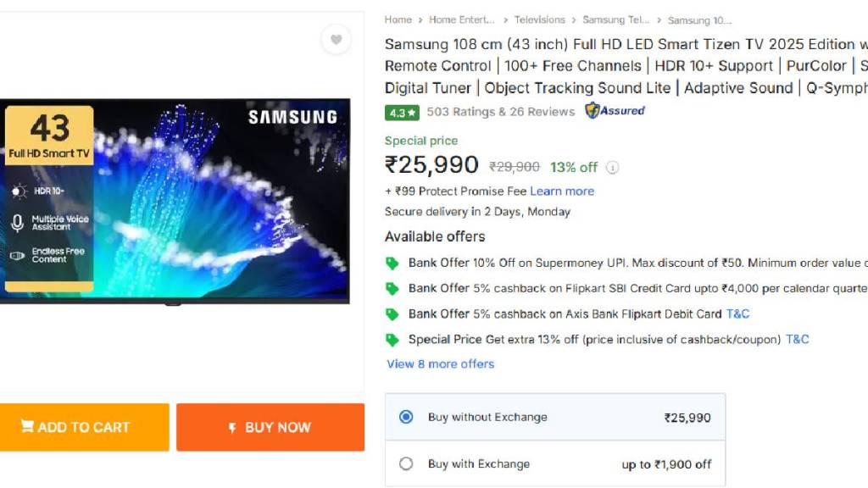Open Home Entertainment breadcrumb category
Viewport: 868px width, 488px height.
point(461,19)
